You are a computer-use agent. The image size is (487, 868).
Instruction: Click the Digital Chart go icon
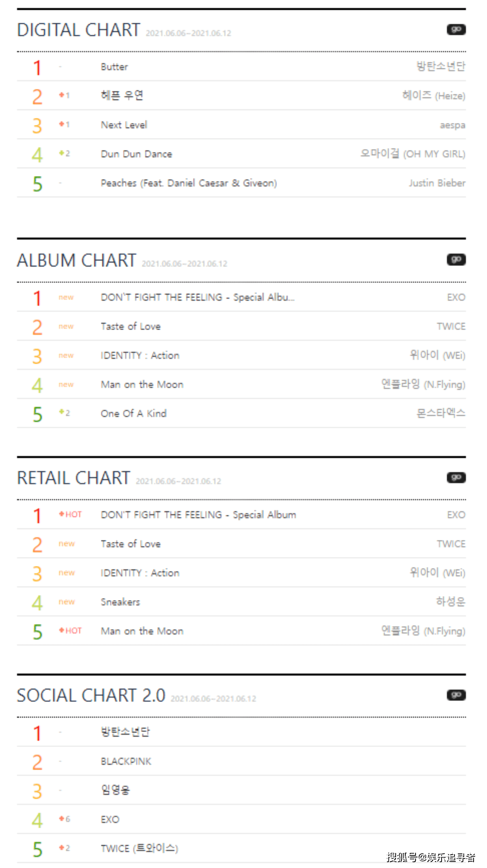coord(456,30)
